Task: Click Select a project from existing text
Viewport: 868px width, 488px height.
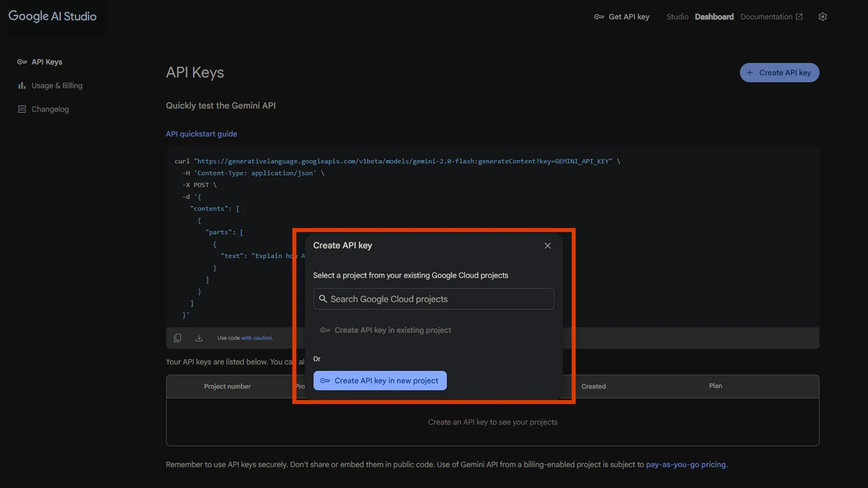Action: pyautogui.click(x=410, y=275)
